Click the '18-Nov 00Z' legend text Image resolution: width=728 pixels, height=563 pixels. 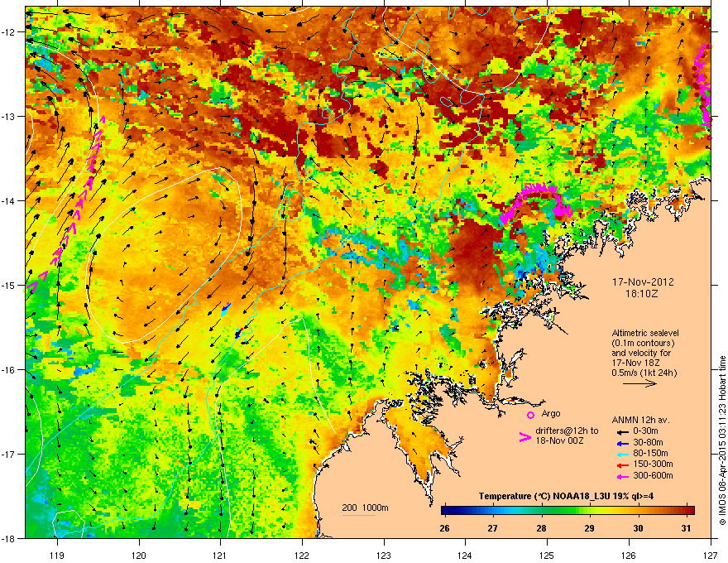coord(559,440)
